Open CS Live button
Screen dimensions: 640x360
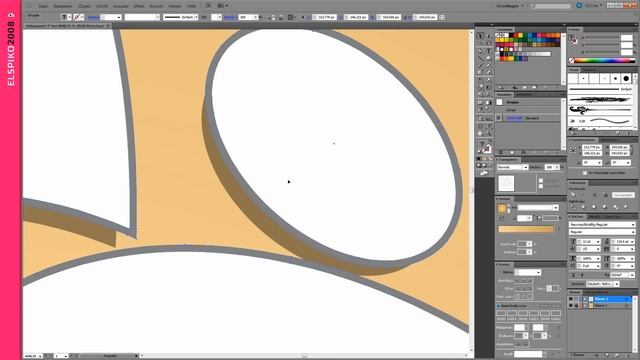coord(590,6)
